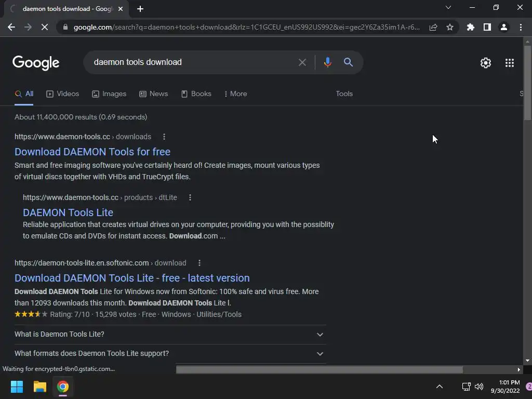This screenshot has height=399, width=532.
Task: Go back to the previous page
Action: tap(11, 27)
